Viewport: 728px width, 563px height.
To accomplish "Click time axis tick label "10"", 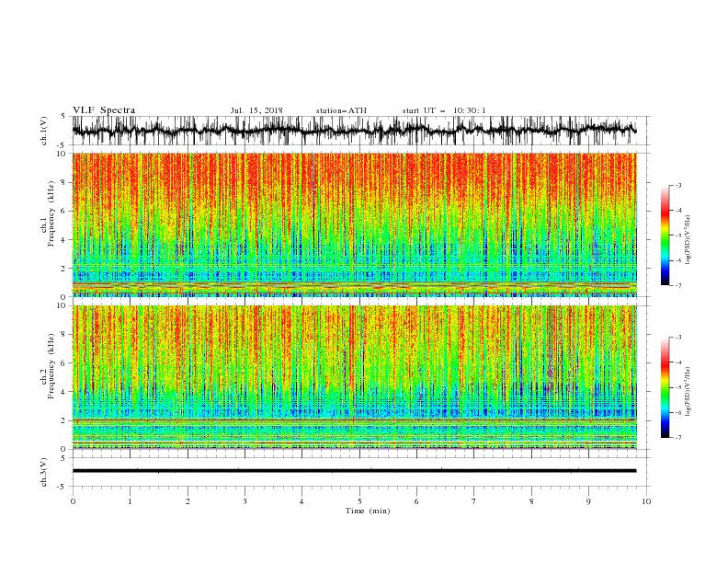I will (x=646, y=501).
